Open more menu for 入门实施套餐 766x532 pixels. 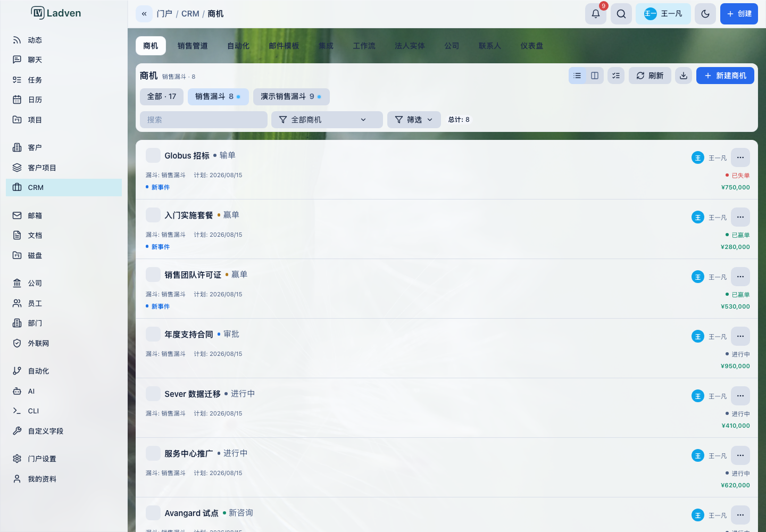740,217
